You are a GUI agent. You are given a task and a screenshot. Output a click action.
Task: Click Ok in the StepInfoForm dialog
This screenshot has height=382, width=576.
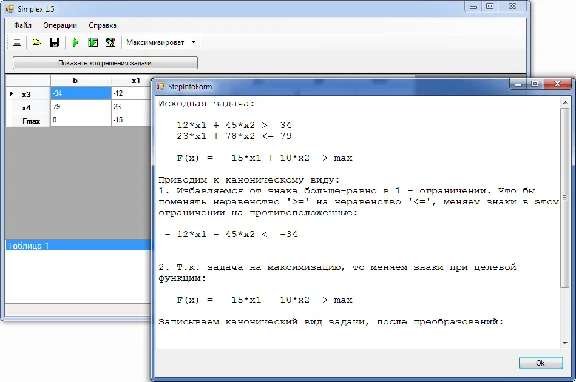click(540, 363)
